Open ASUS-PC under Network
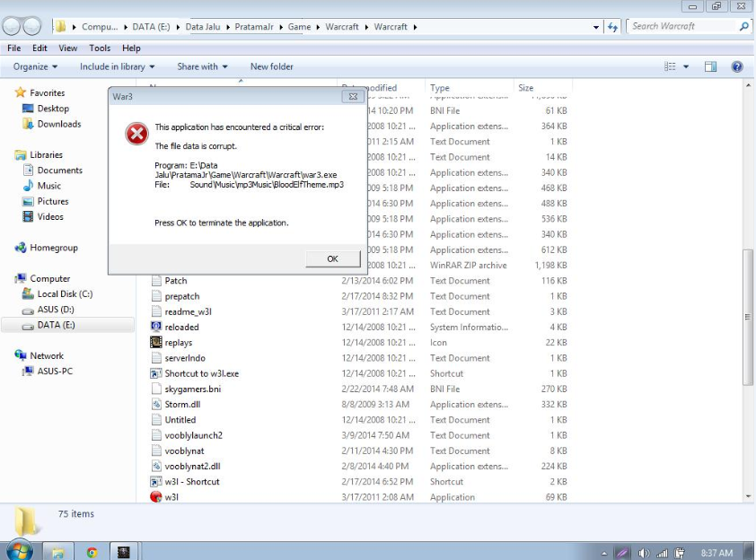Screen dimensions: 756x560 [55, 371]
